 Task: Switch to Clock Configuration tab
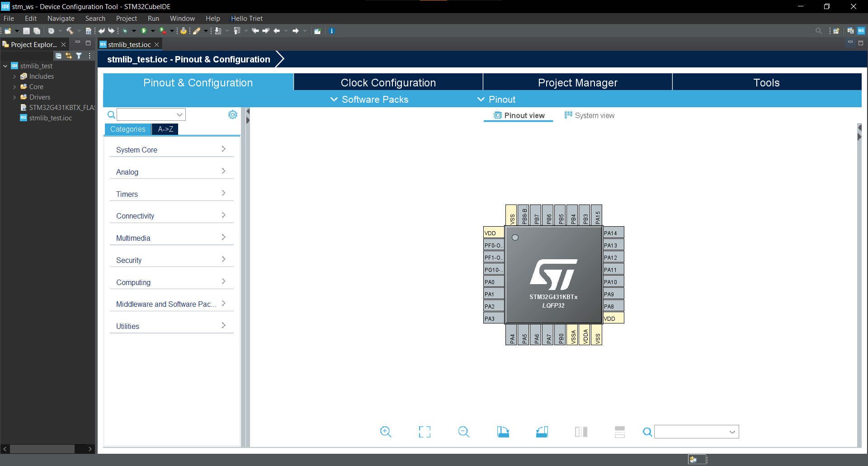(x=388, y=83)
